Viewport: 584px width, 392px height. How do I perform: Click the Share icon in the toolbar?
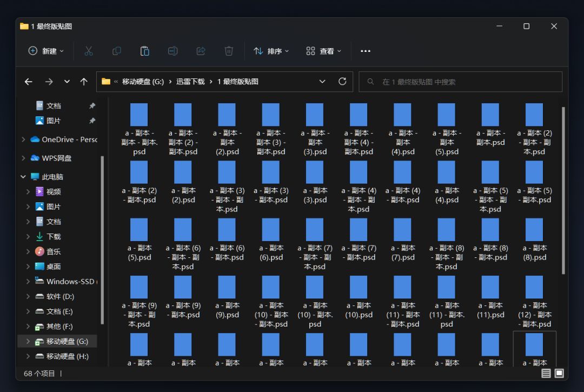click(x=201, y=51)
